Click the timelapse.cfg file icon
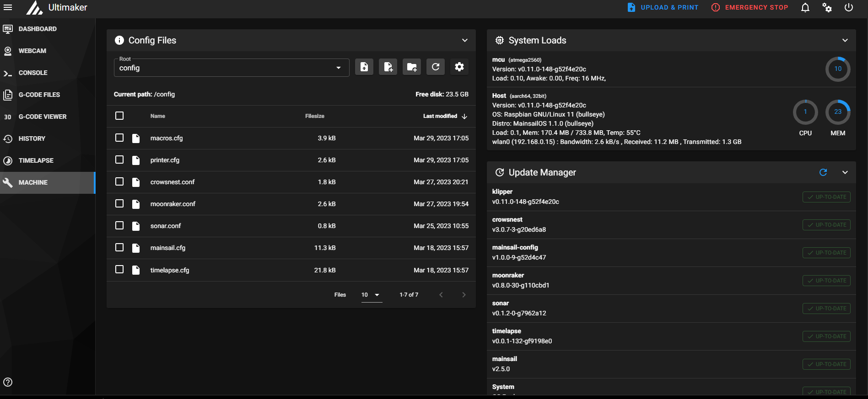 pyautogui.click(x=136, y=270)
